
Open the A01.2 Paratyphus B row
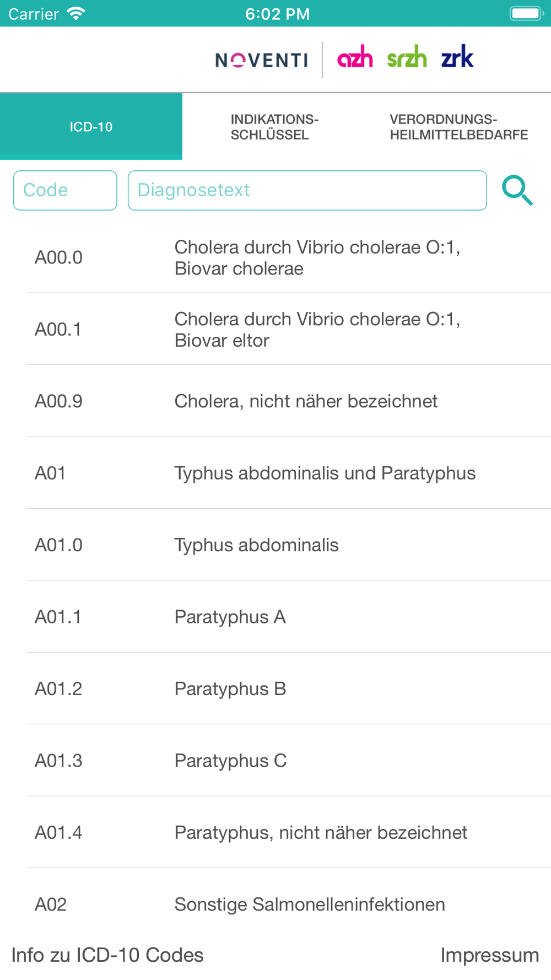click(289, 688)
